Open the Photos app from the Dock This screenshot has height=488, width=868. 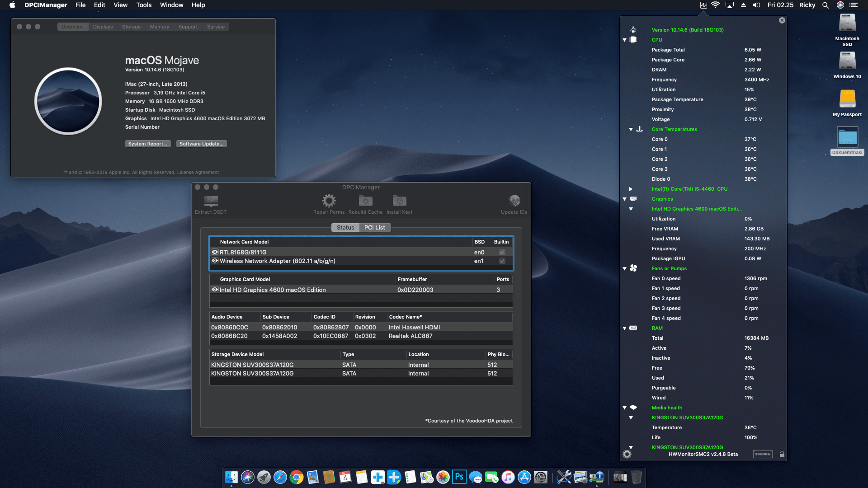tap(443, 477)
